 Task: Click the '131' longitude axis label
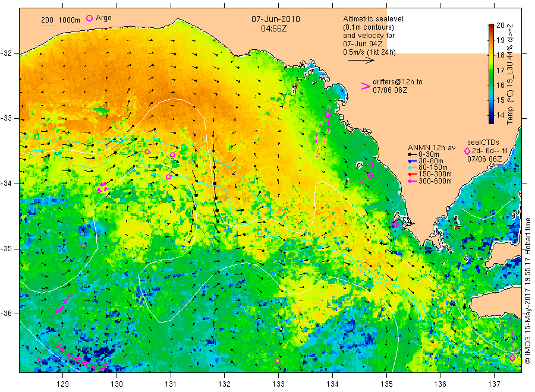click(171, 384)
